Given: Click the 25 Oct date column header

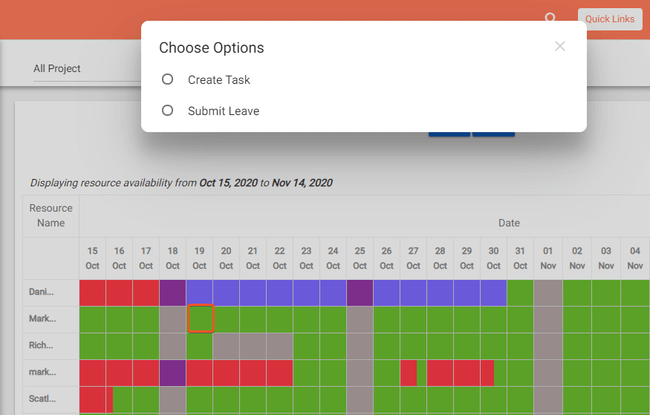Looking at the screenshot, I should click(360, 257).
